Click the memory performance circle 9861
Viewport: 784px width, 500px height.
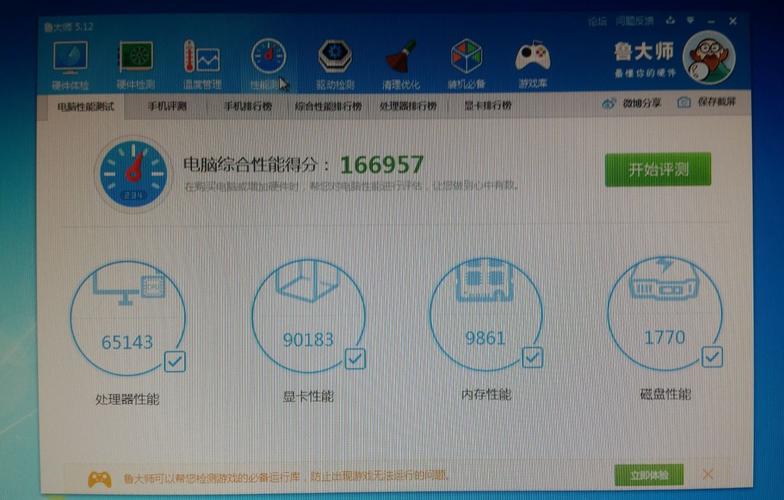click(x=486, y=314)
